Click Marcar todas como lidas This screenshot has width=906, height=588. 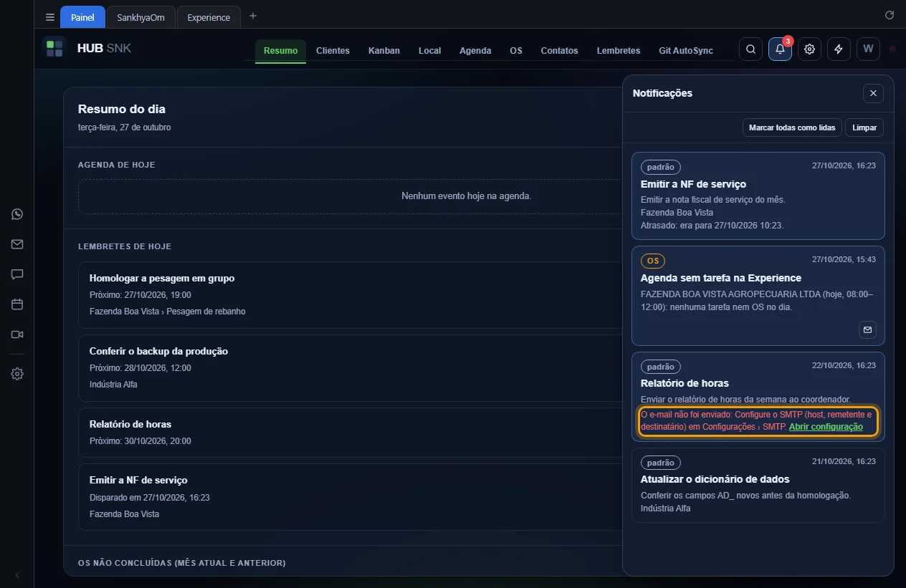point(792,127)
